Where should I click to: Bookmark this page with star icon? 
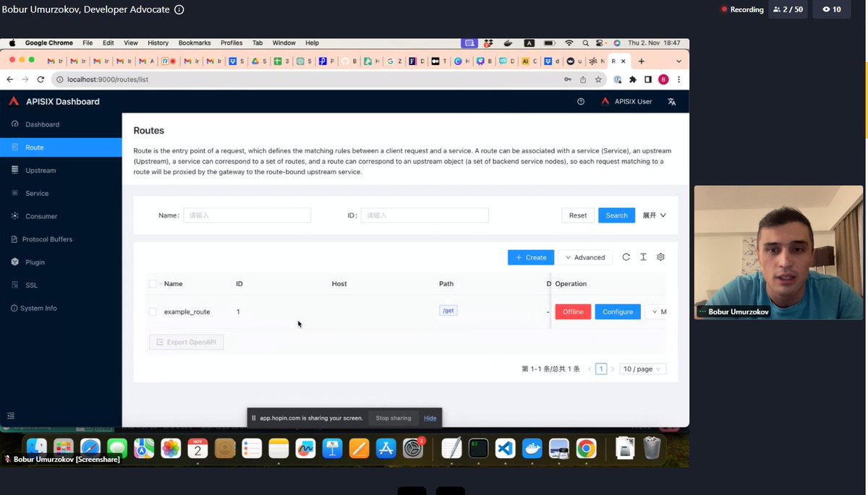click(598, 79)
